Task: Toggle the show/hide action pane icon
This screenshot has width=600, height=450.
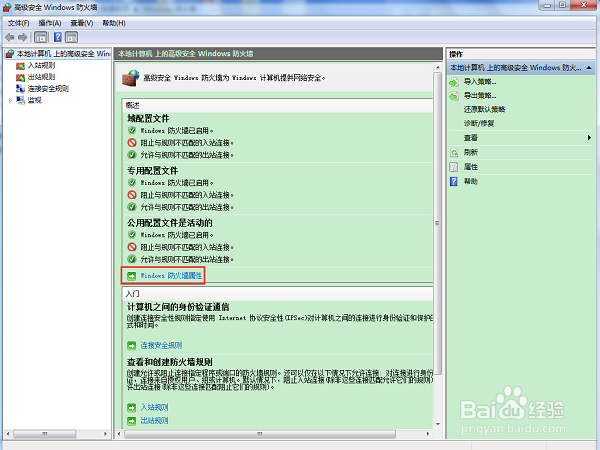Action: tap(71, 38)
